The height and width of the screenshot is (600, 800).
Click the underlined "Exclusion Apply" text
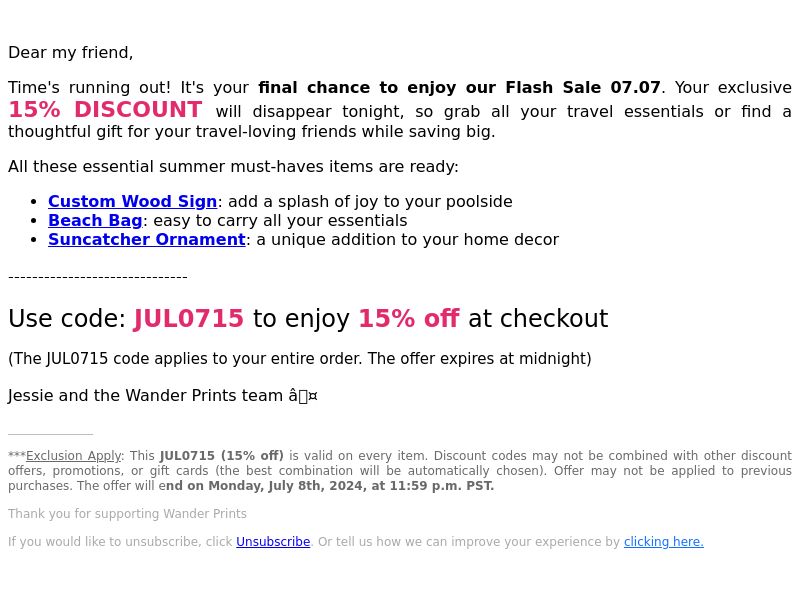coord(73,456)
